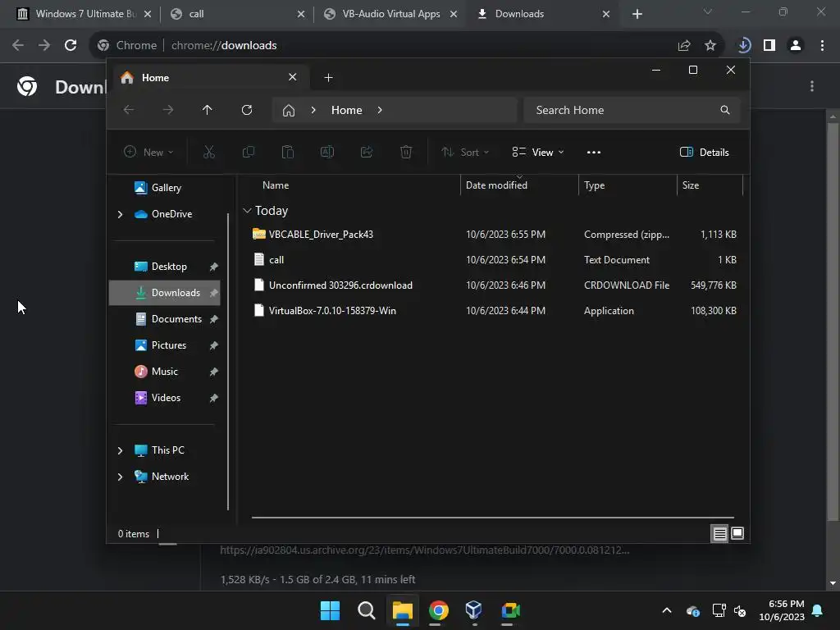Open Chrome side panel icon
This screenshot has width=840, height=630.
pos(769,46)
